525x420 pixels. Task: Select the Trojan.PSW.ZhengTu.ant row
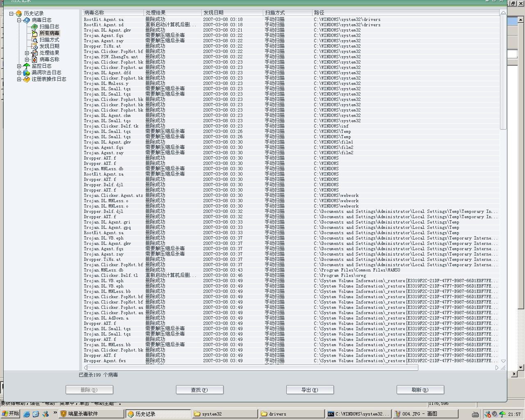click(291, 57)
